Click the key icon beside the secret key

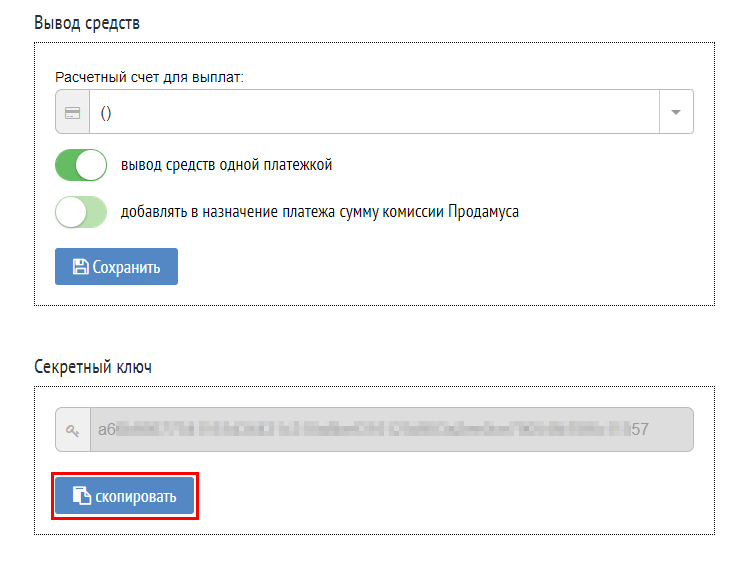point(72,430)
